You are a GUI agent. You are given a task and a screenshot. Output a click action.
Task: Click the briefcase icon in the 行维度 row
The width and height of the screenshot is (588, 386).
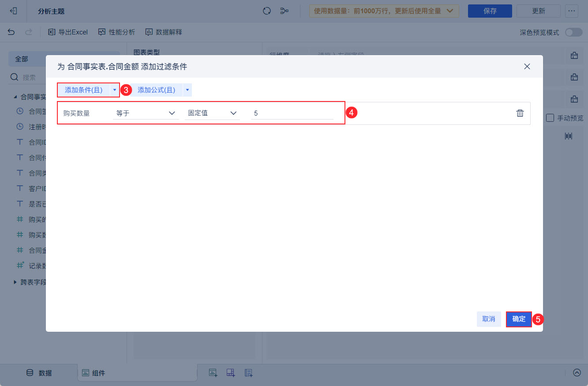click(x=574, y=56)
